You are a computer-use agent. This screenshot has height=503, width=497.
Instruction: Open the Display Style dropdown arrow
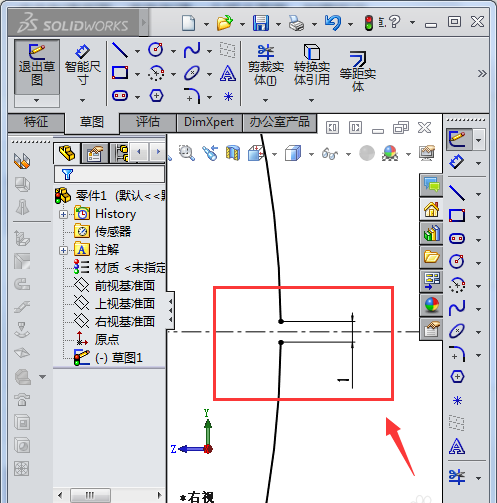point(311,154)
